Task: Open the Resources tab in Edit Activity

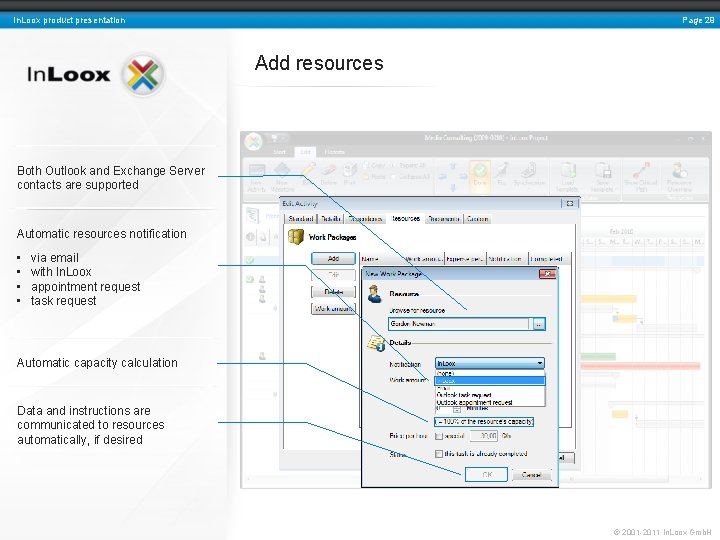Action: 405,218
